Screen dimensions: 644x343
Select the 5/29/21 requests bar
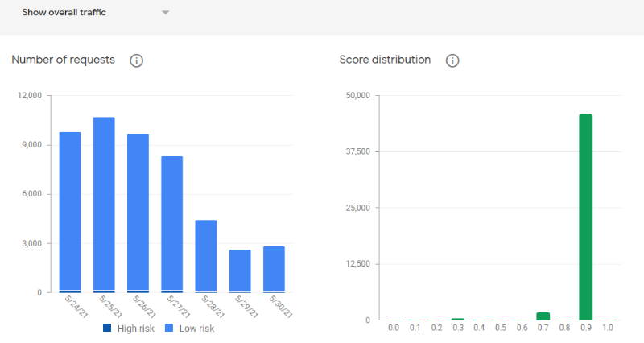[x=240, y=271]
